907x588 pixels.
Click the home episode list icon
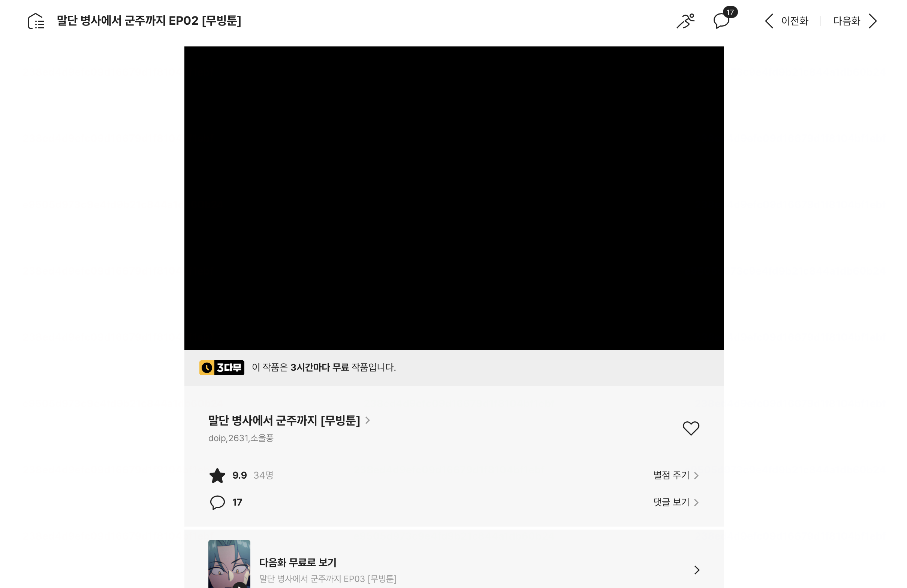point(36,21)
